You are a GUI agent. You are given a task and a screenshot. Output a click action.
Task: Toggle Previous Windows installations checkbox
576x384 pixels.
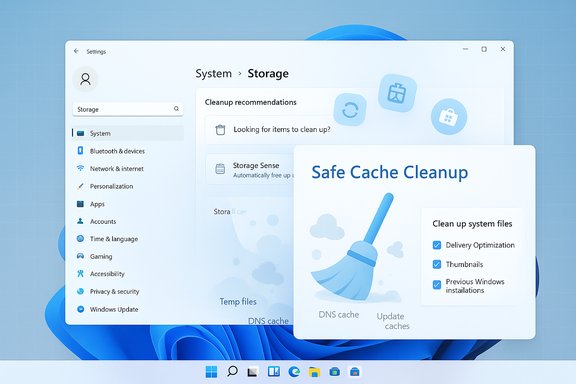(437, 285)
